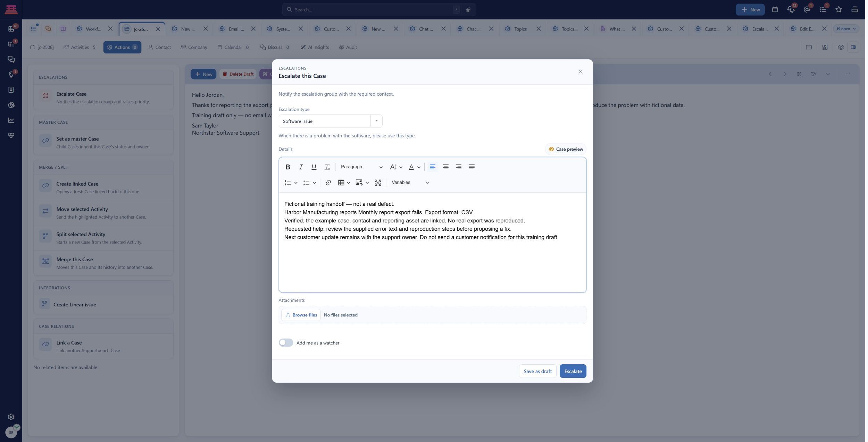Screen dimensions: 868x442
Task: Open the calendar icon in top bar
Action: coord(775,10)
